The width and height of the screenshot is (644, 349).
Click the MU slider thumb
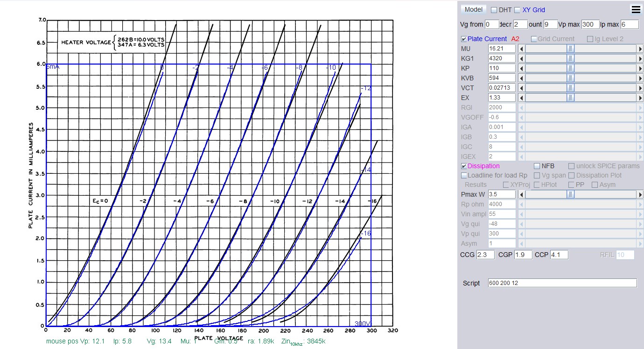[571, 49]
